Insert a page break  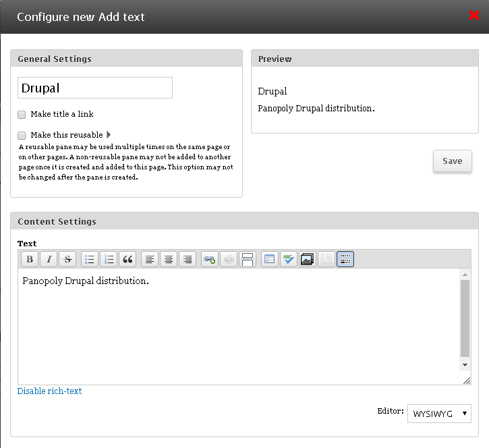click(x=248, y=259)
